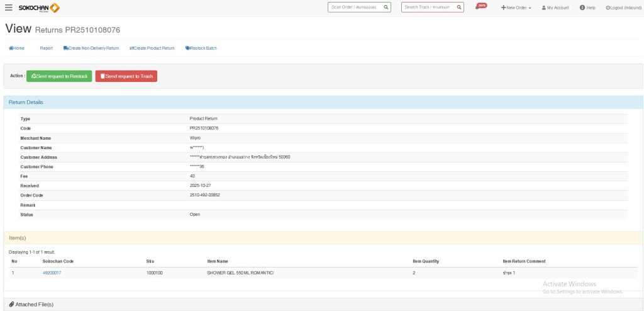This screenshot has width=644, height=311.
Task: Expand the New Order dropdown
Action: point(516,8)
